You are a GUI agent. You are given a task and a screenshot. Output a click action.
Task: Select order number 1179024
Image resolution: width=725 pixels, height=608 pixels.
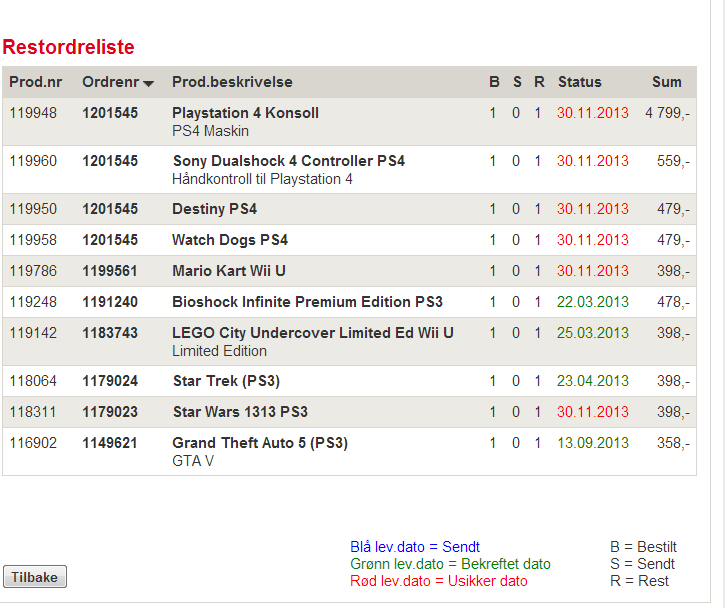click(110, 381)
